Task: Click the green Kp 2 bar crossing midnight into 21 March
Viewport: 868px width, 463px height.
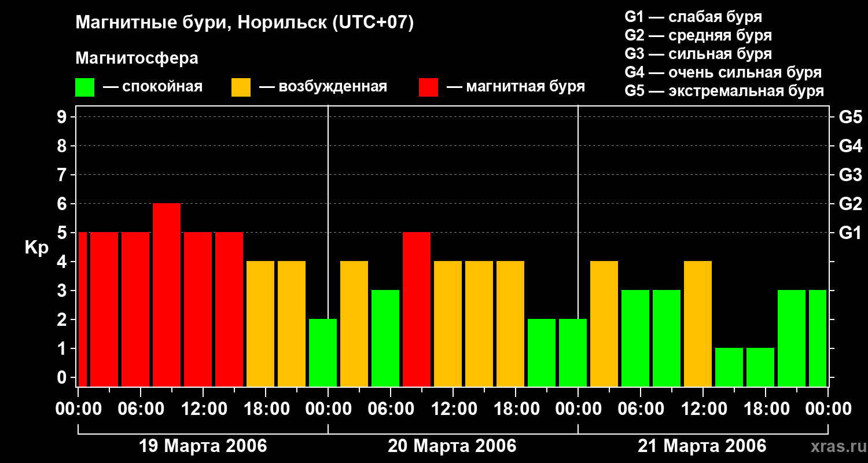Action: pos(573,353)
